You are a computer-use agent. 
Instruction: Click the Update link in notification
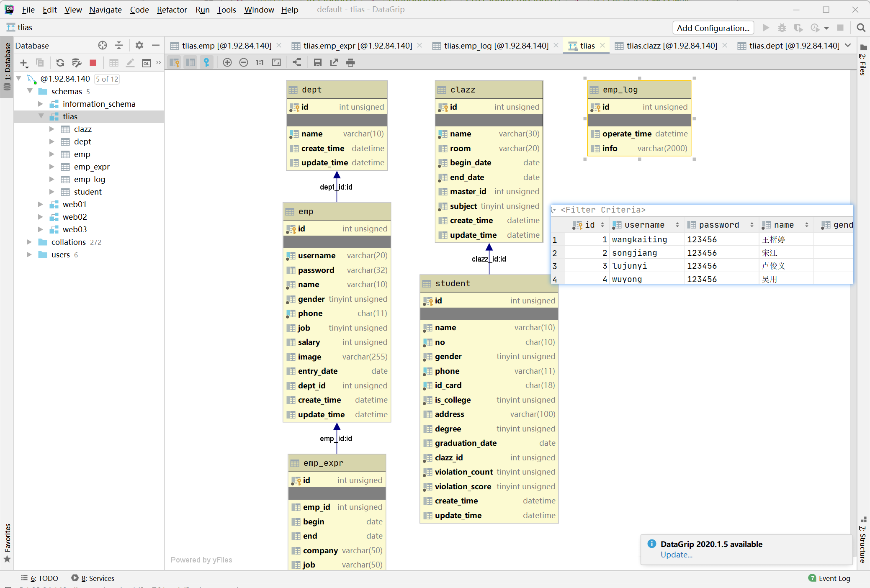pyautogui.click(x=676, y=555)
